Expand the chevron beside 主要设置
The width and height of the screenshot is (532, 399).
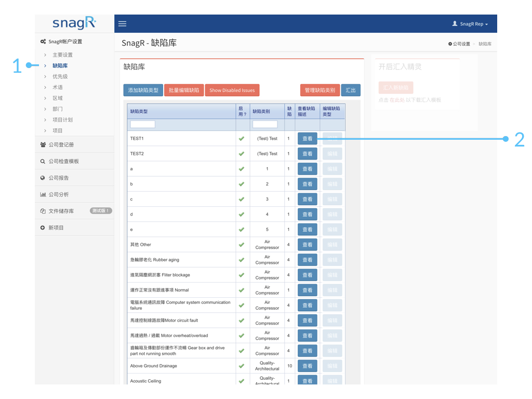coord(45,55)
